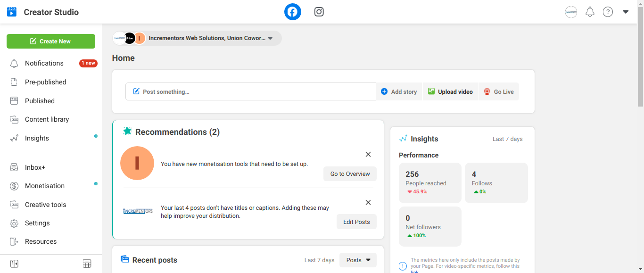Click the Recent posts heading icon
The height and width of the screenshot is (273, 644).
(x=125, y=259)
